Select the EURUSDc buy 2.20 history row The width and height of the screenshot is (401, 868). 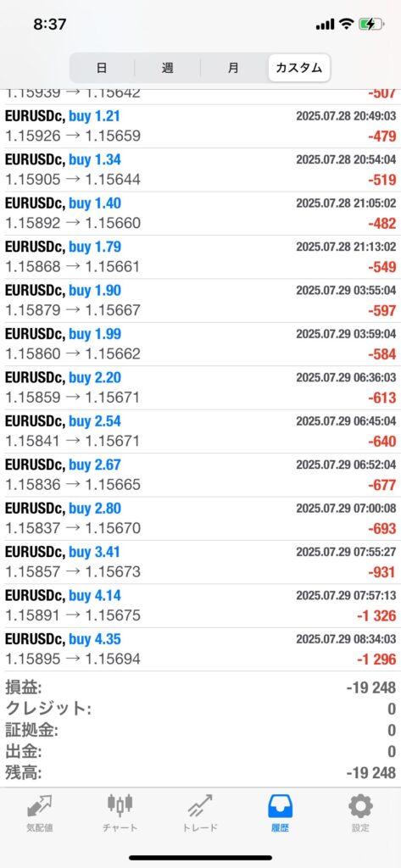[x=200, y=387]
